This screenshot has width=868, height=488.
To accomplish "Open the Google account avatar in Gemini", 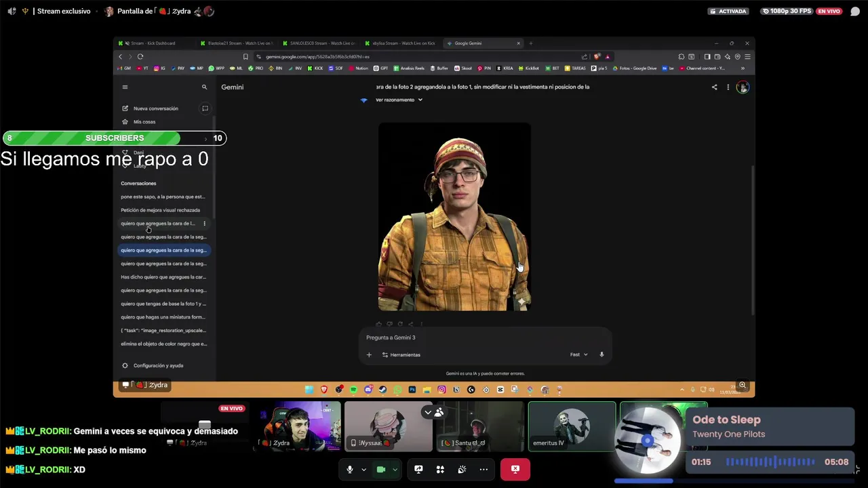I will point(743,87).
